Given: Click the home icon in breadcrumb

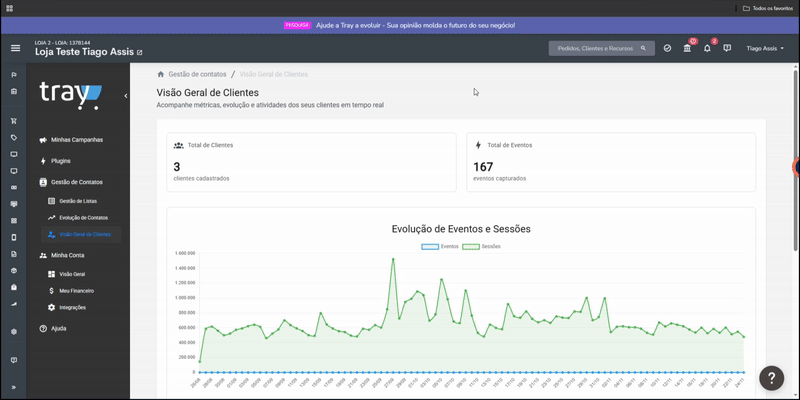Looking at the screenshot, I should pyautogui.click(x=161, y=74).
